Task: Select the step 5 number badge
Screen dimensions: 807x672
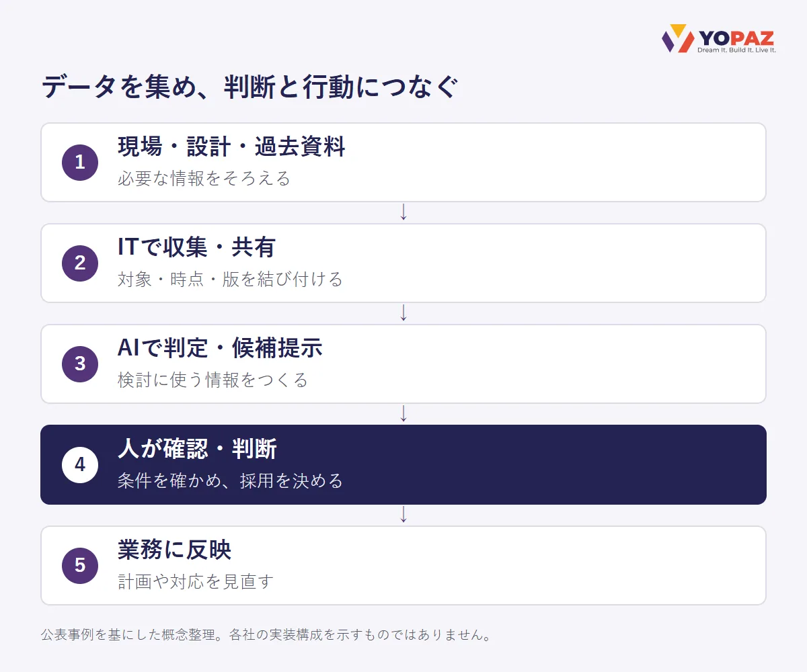Action: tap(80, 566)
